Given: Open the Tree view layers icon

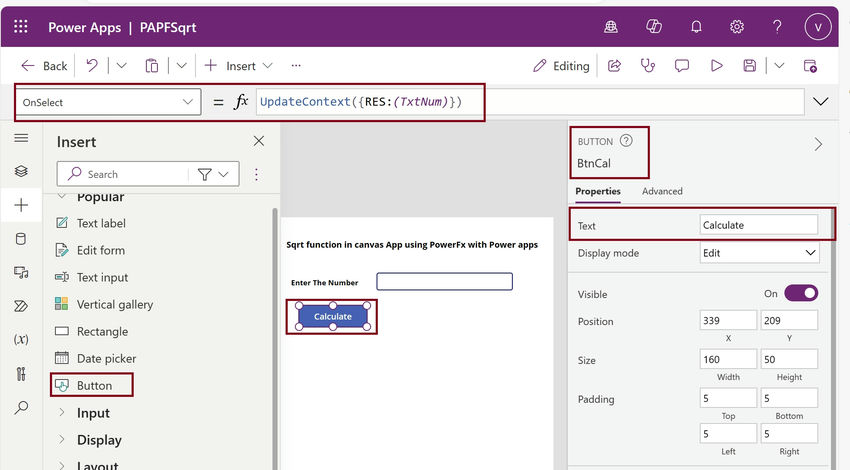Looking at the screenshot, I should [x=21, y=171].
